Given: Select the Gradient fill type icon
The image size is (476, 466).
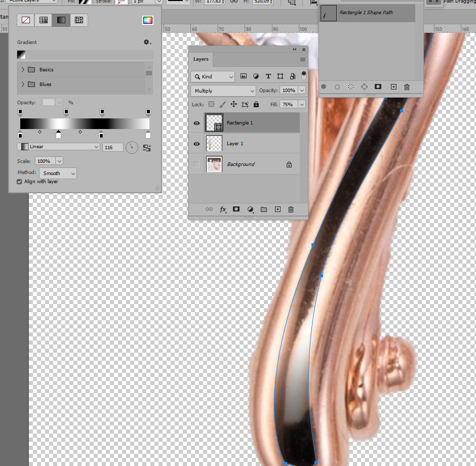Looking at the screenshot, I should tap(61, 20).
